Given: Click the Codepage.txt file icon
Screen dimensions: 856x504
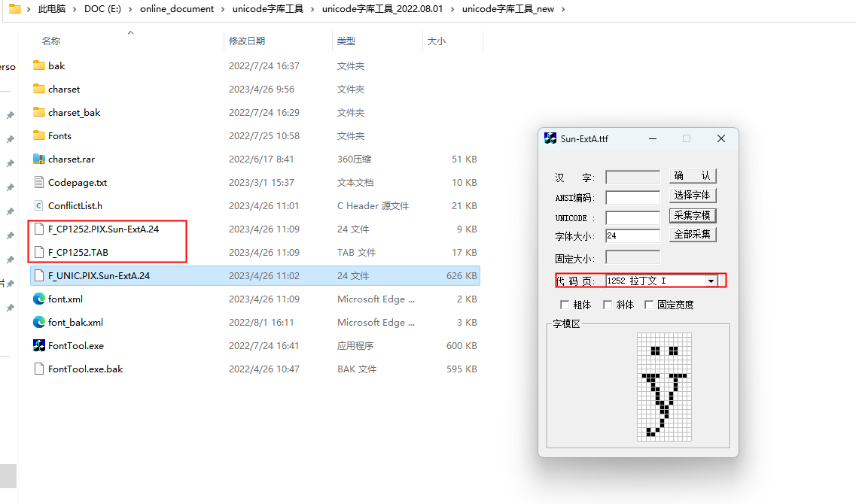Looking at the screenshot, I should pos(38,182).
